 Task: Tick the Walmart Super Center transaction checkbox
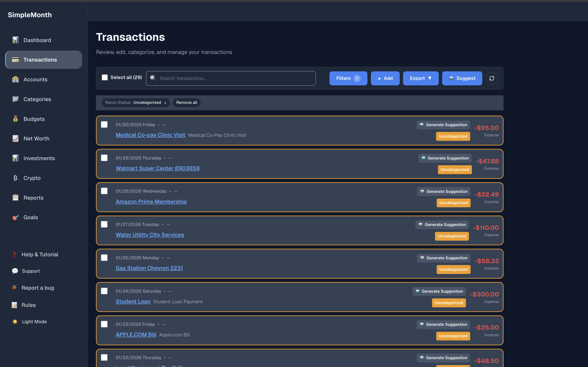104,158
